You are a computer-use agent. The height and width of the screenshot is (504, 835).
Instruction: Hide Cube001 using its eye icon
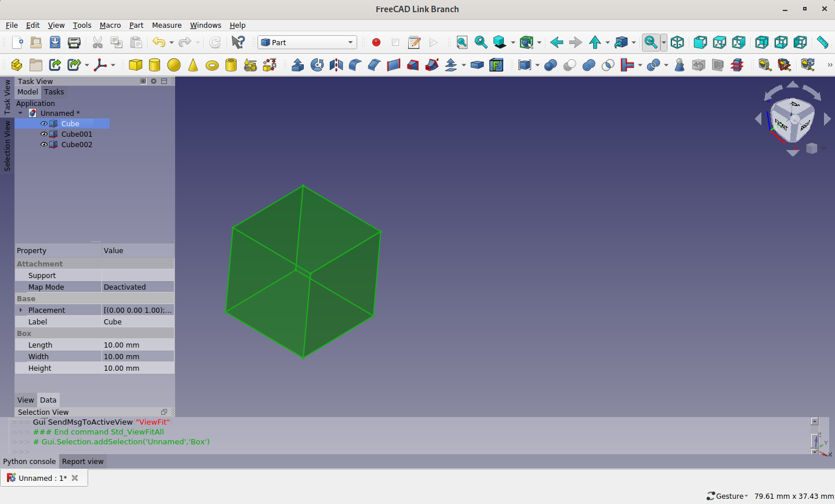pyautogui.click(x=44, y=134)
